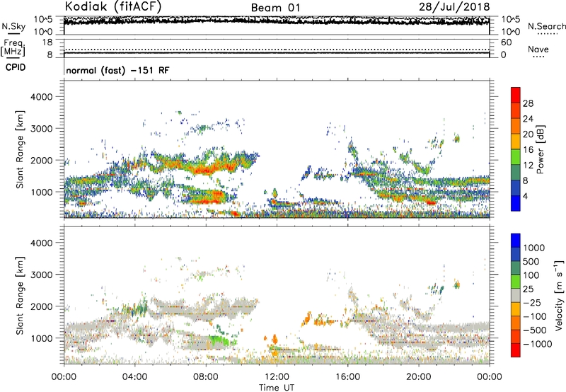The width and height of the screenshot is (566, 392).
Task: Click the "60" tick on the Nave axis
Action: (x=507, y=42)
